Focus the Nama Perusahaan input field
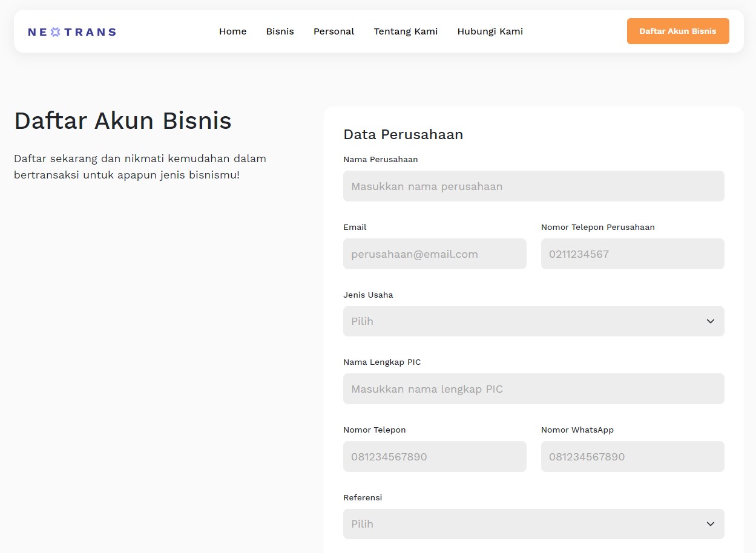Image resolution: width=756 pixels, height=553 pixels. [x=533, y=186]
